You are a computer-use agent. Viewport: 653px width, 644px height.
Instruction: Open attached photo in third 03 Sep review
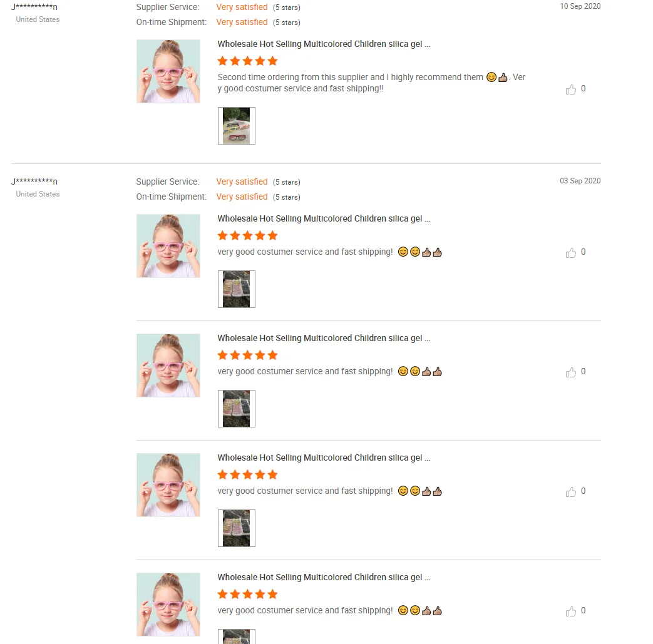point(237,528)
